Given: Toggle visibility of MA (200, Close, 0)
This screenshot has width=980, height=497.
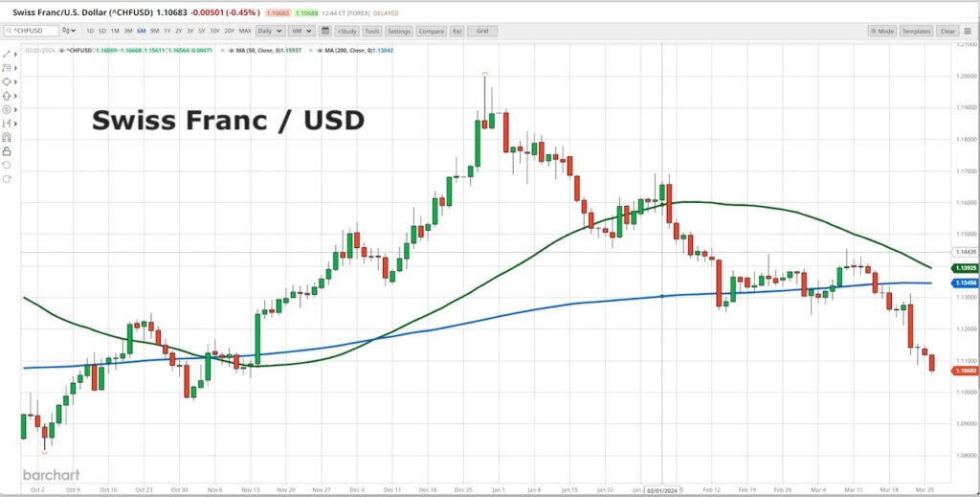Looking at the screenshot, I should pos(320,50).
